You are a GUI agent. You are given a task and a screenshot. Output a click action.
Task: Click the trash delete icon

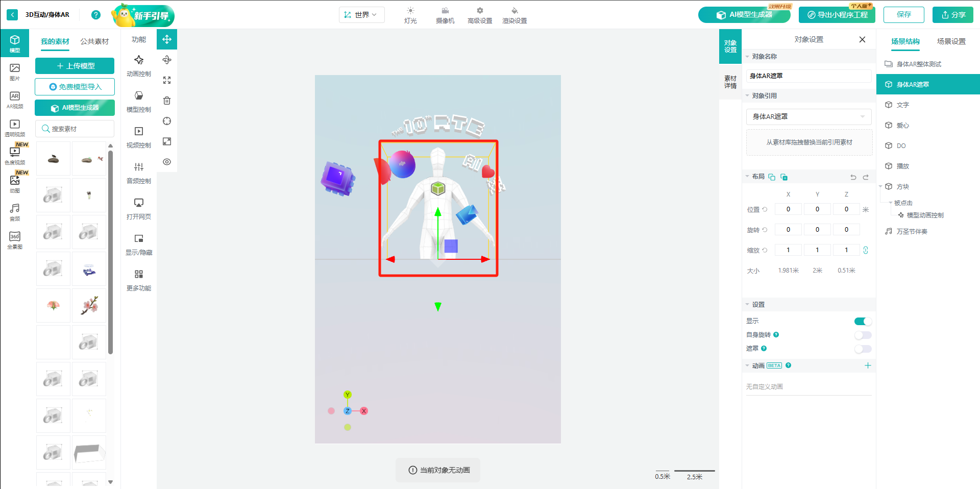[167, 101]
